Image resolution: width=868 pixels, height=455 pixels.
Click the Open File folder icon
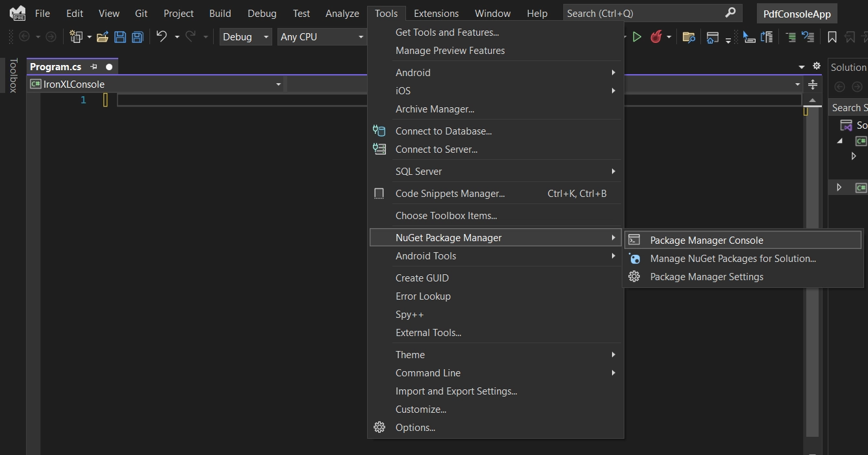[102, 37]
